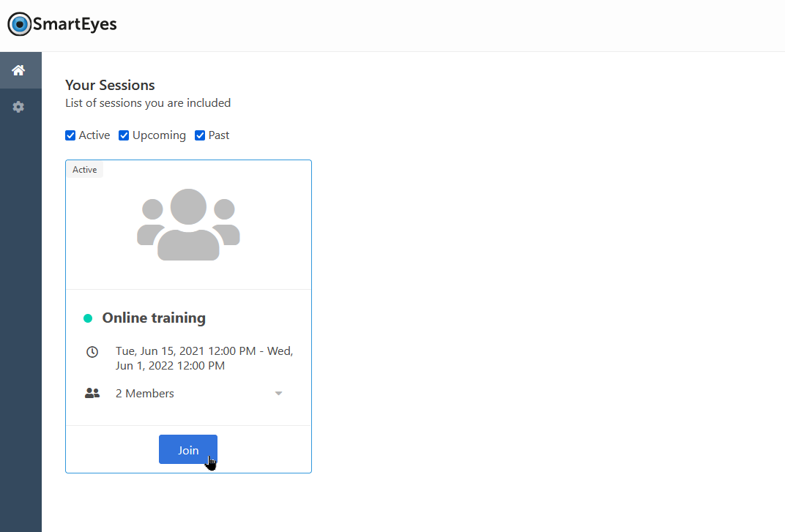Open Settings via the sidebar gear icon
This screenshot has width=785, height=532.
click(x=18, y=107)
